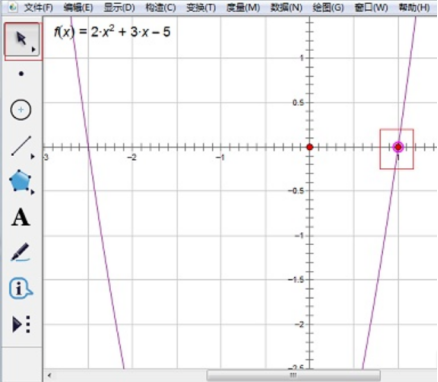
Task: Expand the Straightedge tool flyout triangle
Action: click(33, 157)
